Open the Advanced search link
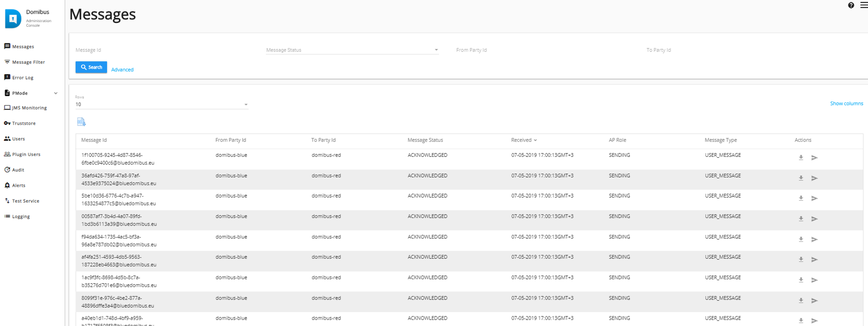This screenshot has height=326, width=868. (122, 70)
